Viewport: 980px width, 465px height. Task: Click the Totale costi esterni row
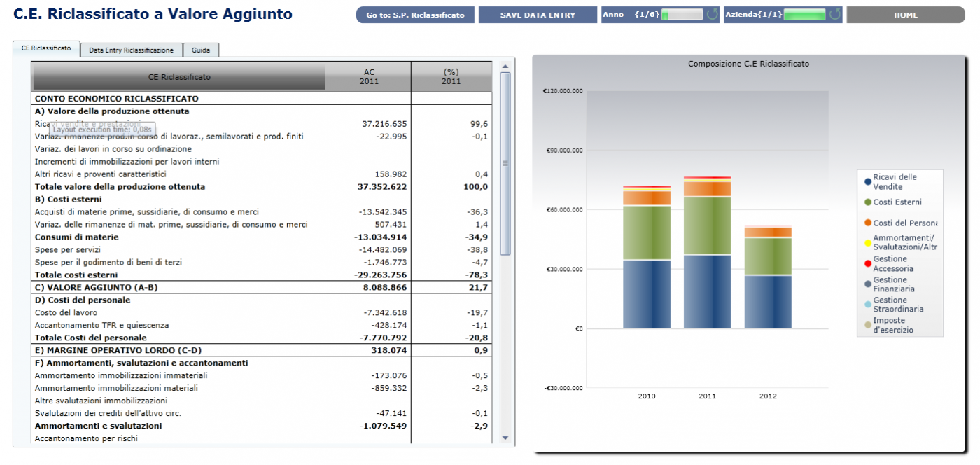coord(262,275)
